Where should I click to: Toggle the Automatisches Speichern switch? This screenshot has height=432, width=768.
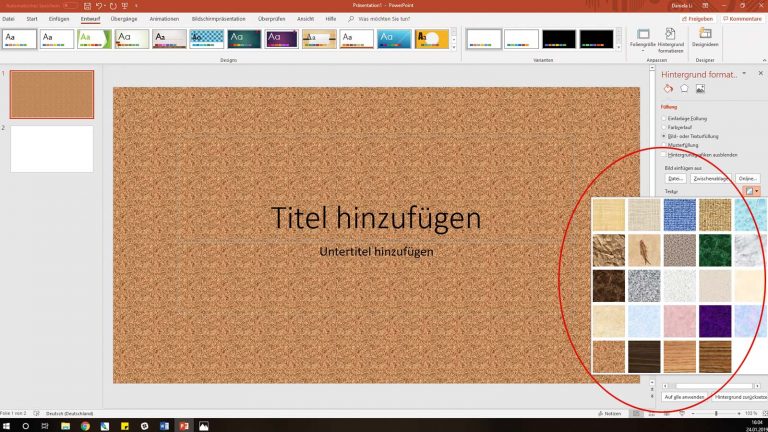[69, 5]
